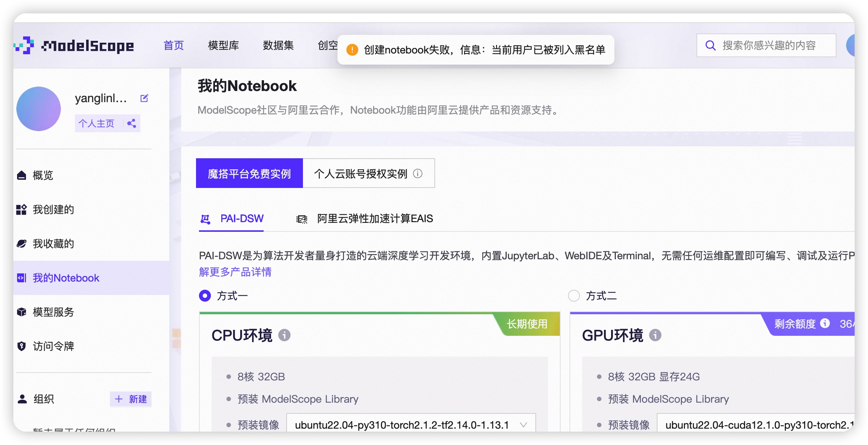Click info icon next to CPU环境

tap(284, 335)
